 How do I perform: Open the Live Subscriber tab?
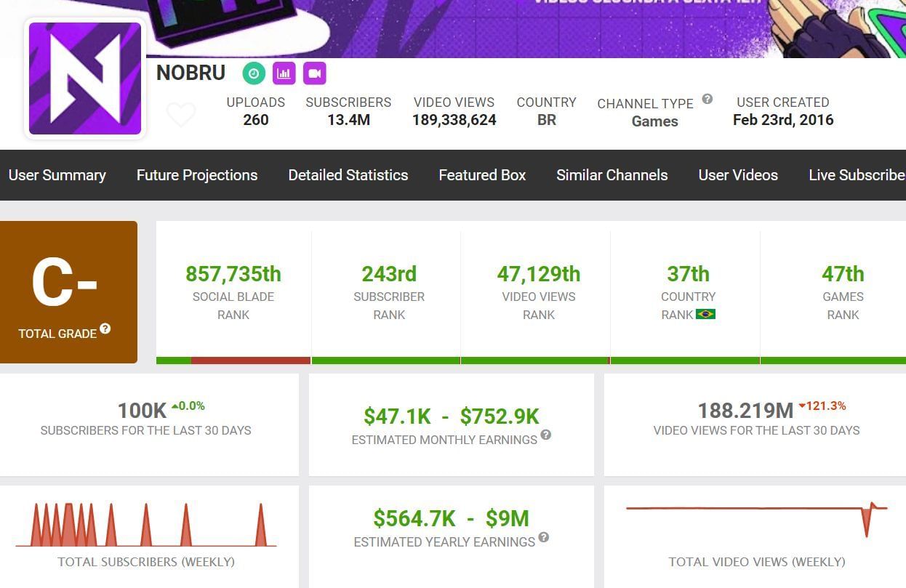[857, 175]
